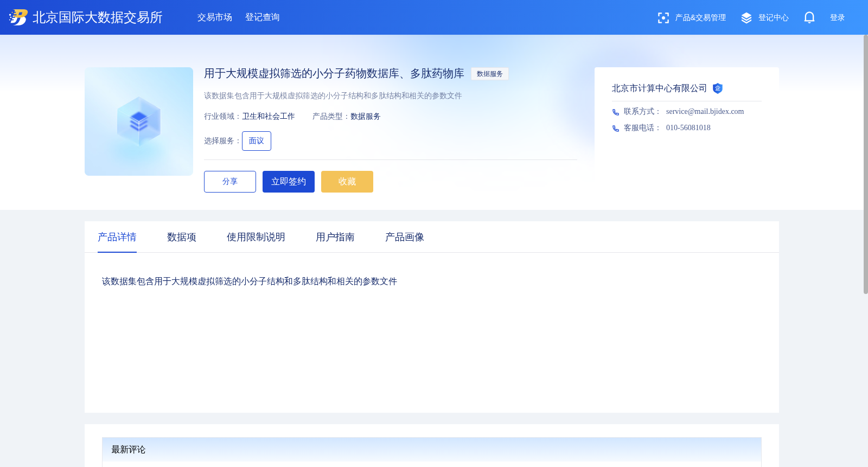
Task: Select the 产品画像 tab
Action: [x=405, y=237]
